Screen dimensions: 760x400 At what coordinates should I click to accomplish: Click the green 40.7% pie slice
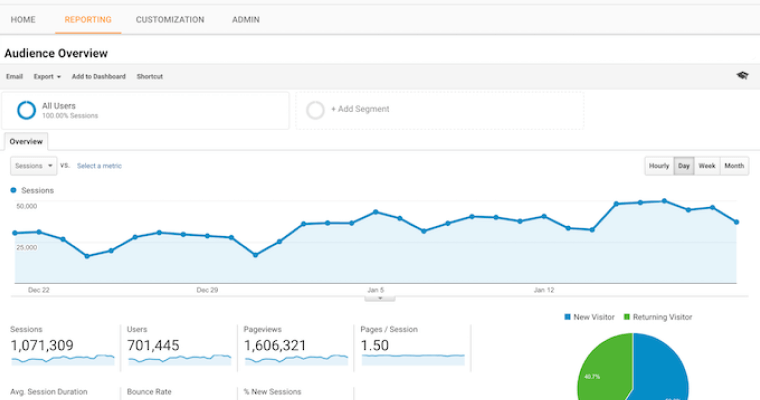(x=606, y=368)
